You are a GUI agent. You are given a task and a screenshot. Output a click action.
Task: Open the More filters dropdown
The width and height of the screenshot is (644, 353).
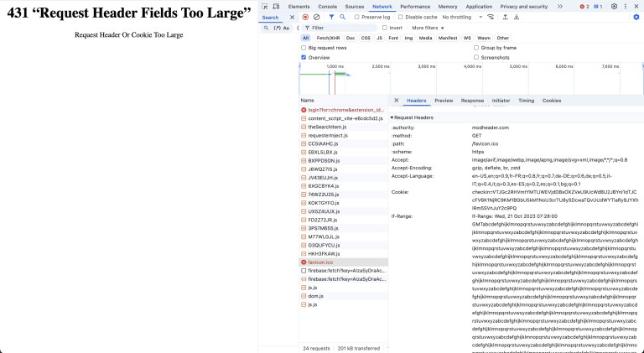[428, 28]
